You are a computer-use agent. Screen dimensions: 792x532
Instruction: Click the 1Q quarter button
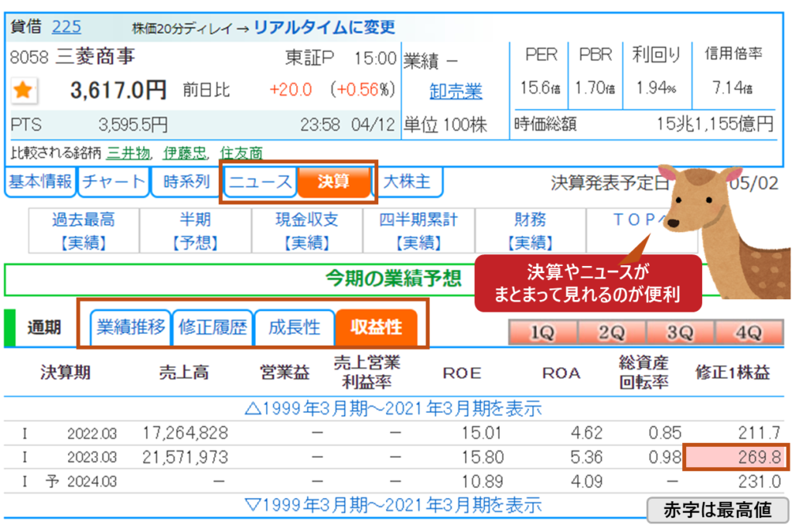click(x=542, y=332)
